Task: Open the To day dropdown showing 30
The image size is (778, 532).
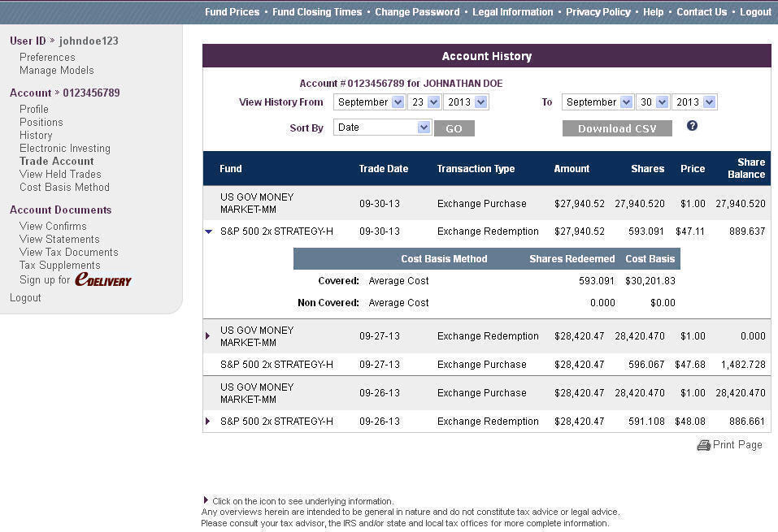Action: coord(653,102)
